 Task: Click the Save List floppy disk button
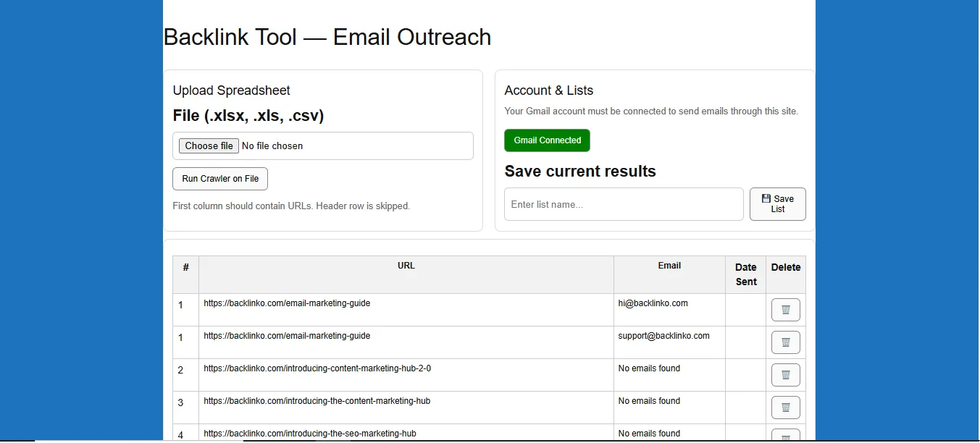(777, 204)
